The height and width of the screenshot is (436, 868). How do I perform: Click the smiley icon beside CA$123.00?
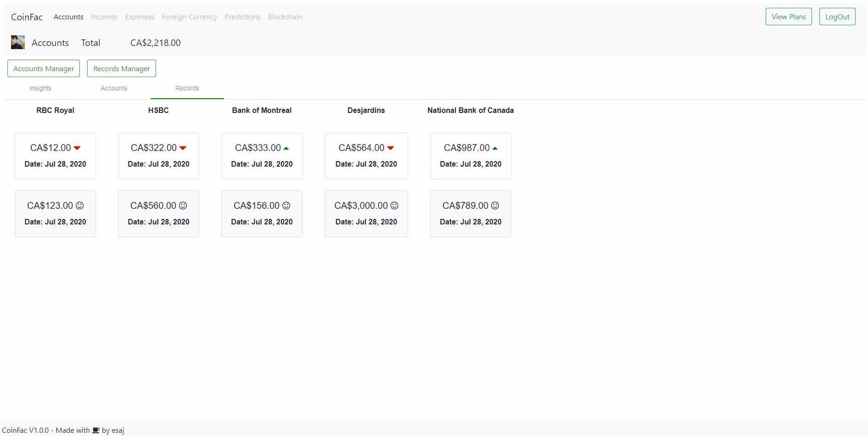(80, 206)
